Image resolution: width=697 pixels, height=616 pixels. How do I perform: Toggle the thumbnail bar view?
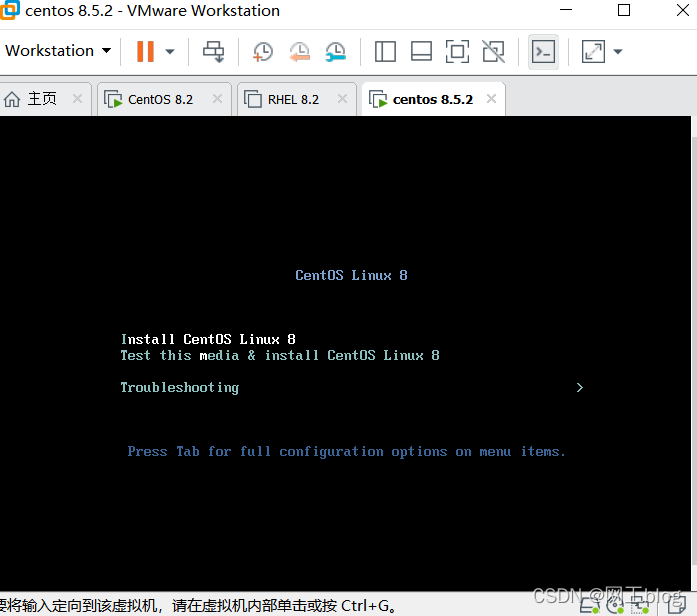[421, 52]
